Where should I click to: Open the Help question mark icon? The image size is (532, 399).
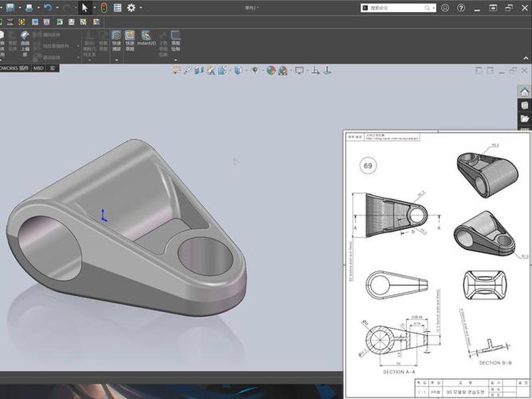point(461,7)
